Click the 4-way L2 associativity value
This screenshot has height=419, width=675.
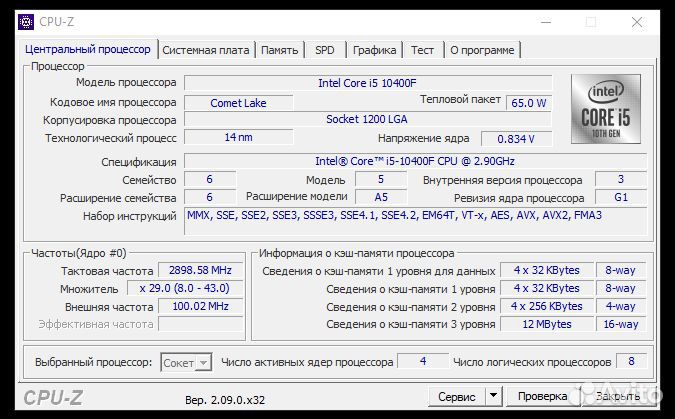(x=621, y=306)
